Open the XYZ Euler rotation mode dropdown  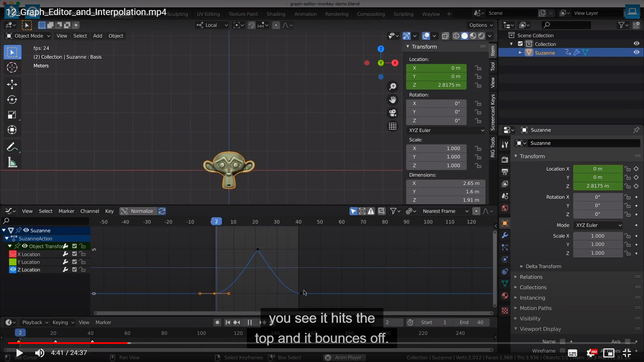446,130
